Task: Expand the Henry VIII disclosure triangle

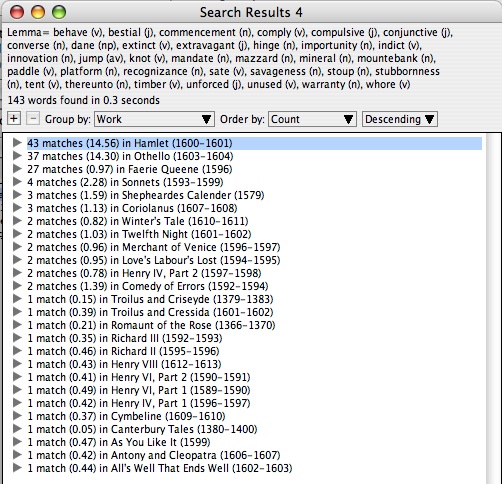Action: pyautogui.click(x=17, y=364)
